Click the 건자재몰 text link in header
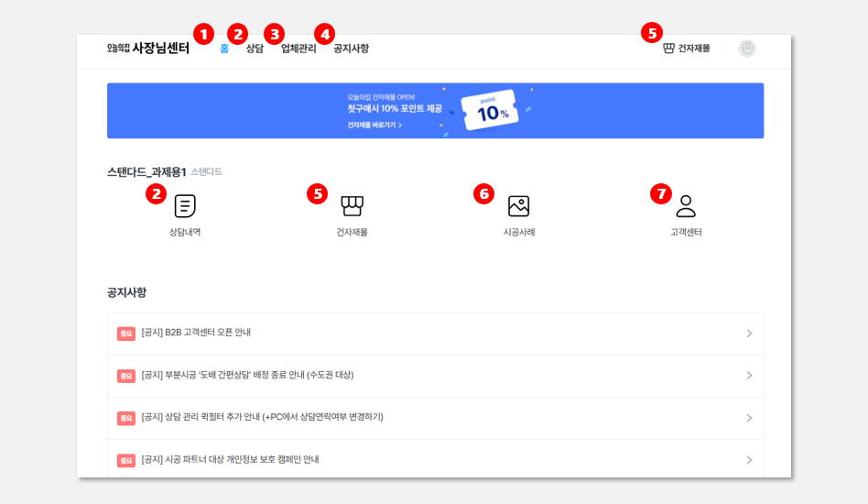The image size is (868, 504). tap(694, 49)
